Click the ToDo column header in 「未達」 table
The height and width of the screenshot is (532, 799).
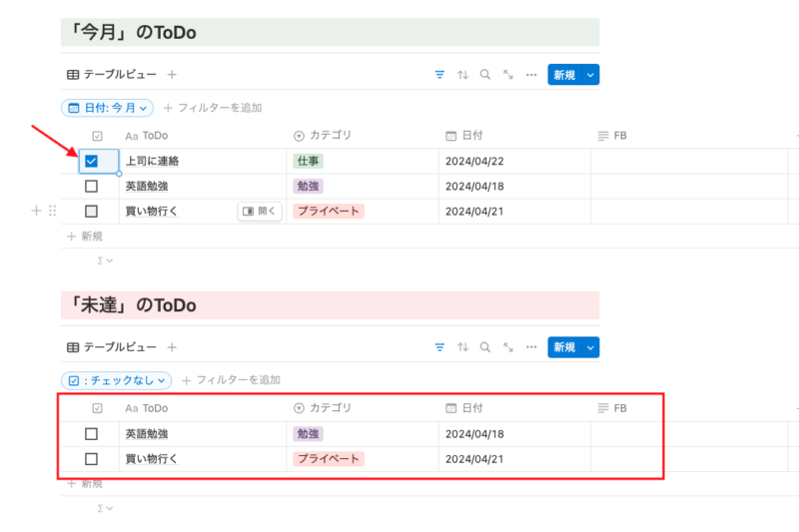[147, 408]
